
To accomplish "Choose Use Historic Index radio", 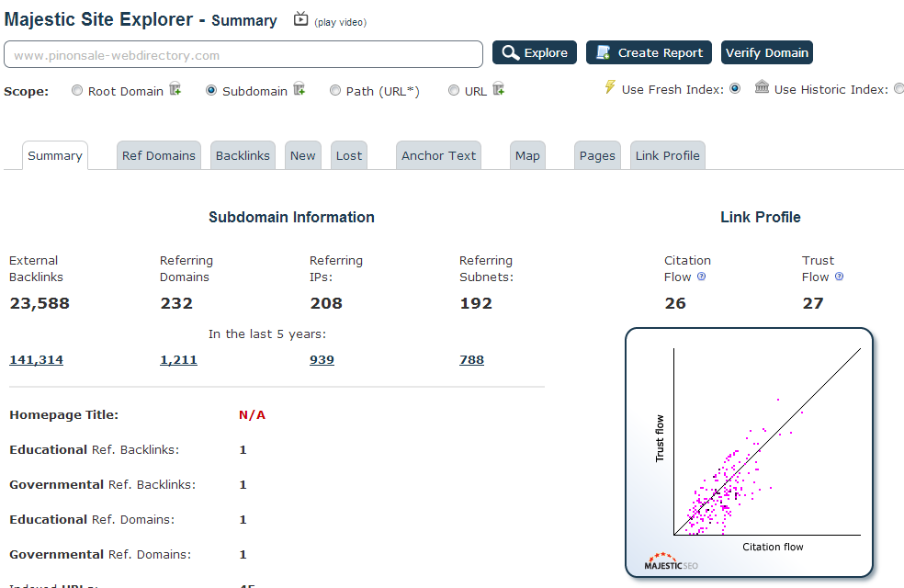I will click(x=898, y=89).
